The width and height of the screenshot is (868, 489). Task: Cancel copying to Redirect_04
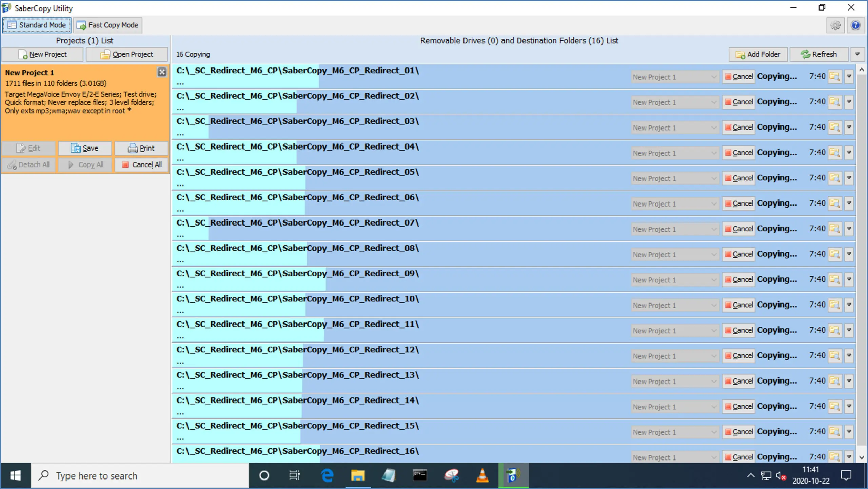(x=738, y=153)
